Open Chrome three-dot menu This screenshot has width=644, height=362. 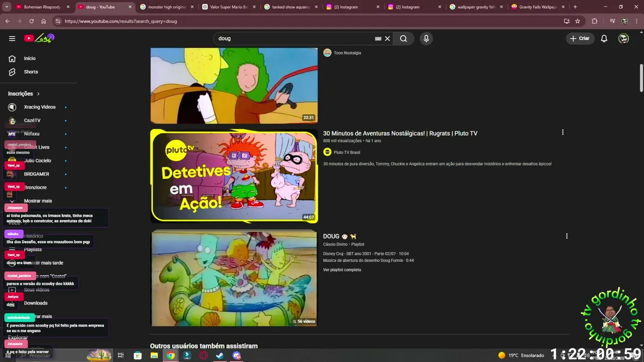tap(636, 21)
